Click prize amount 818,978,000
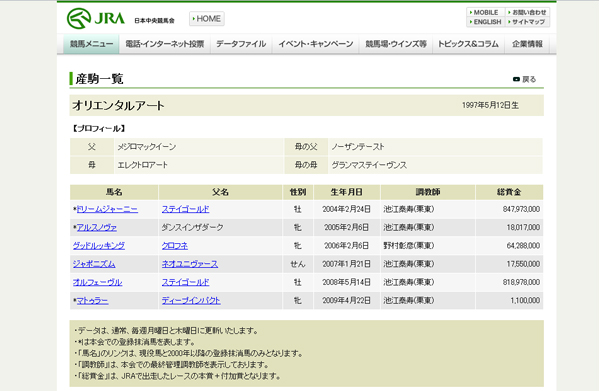 [x=521, y=282]
